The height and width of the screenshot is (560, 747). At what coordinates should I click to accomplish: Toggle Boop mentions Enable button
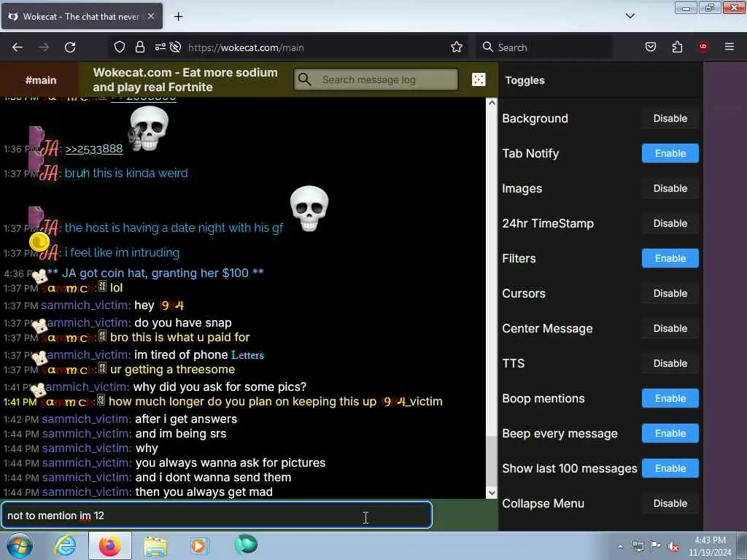[x=670, y=398]
